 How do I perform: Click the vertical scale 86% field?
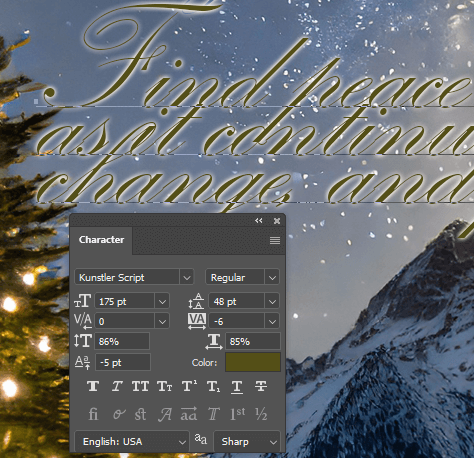tap(122, 342)
